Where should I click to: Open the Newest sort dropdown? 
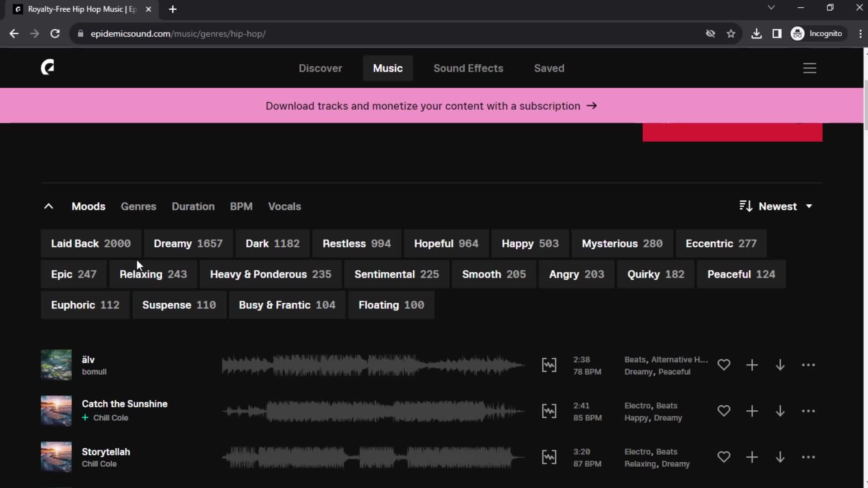(x=776, y=206)
